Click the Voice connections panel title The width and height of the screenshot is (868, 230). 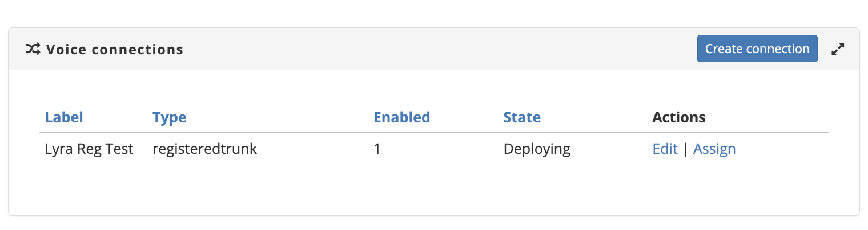[x=115, y=49]
